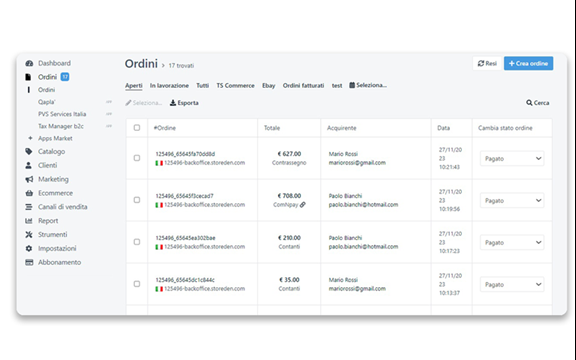The width and height of the screenshot is (576, 360).
Task: Open the Seleziona... calendar filter
Action: [368, 85]
